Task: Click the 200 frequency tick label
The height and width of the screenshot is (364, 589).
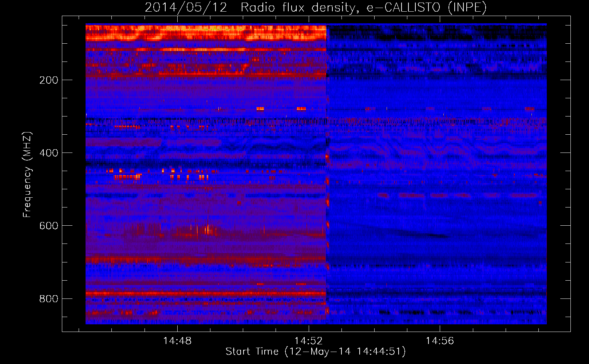Action: [x=49, y=80]
